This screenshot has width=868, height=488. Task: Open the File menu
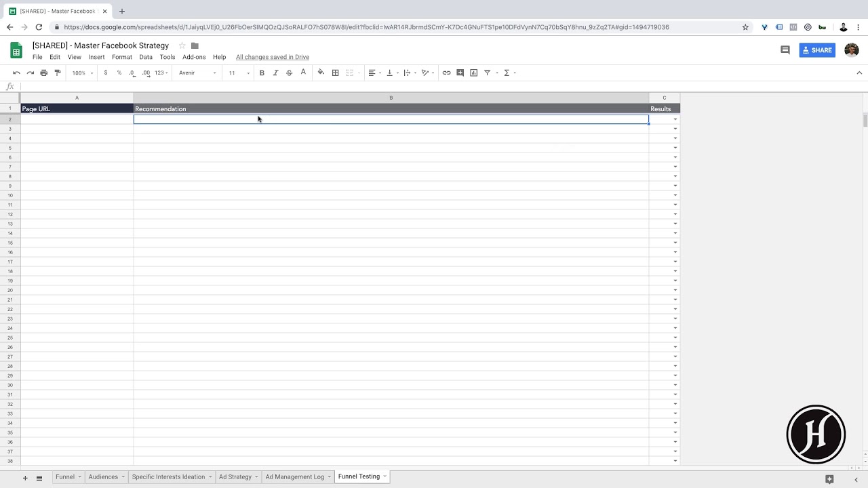coord(37,57)
